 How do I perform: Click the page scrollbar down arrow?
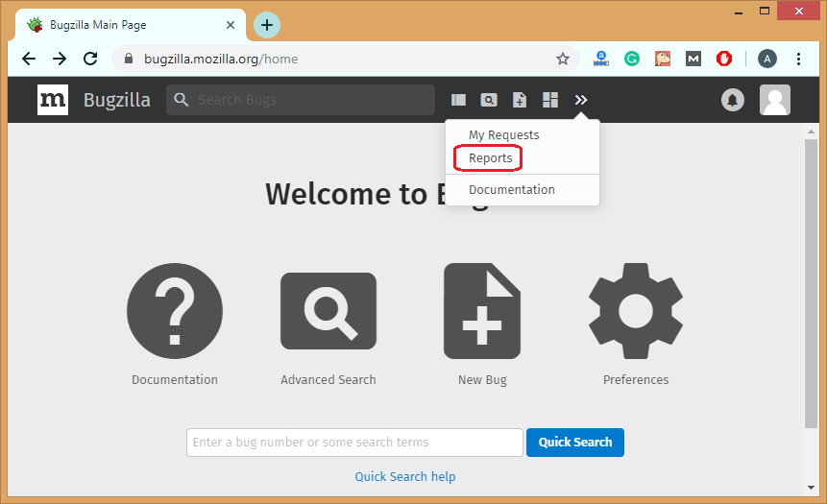(812, 488)
